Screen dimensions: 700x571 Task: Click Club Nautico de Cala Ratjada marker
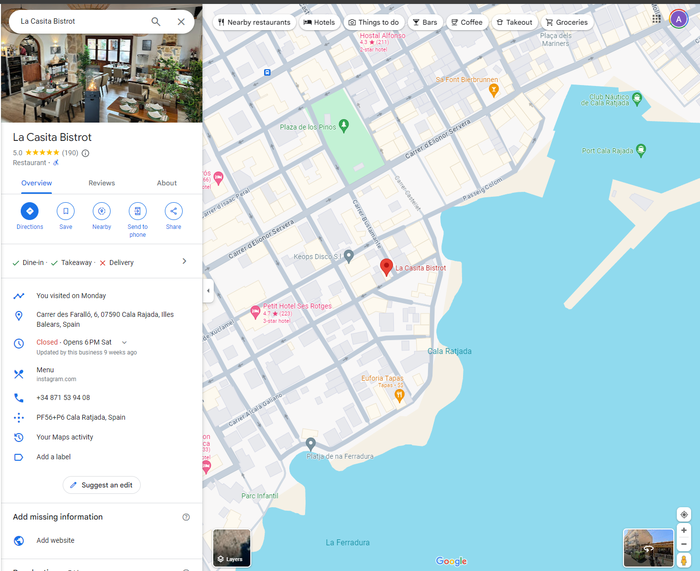coord(637,99)
